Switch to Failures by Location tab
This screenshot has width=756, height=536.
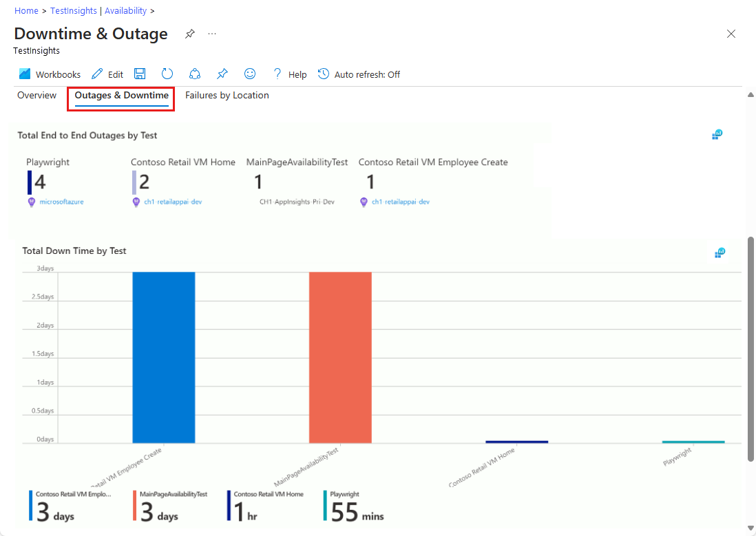tap(227, 96)
